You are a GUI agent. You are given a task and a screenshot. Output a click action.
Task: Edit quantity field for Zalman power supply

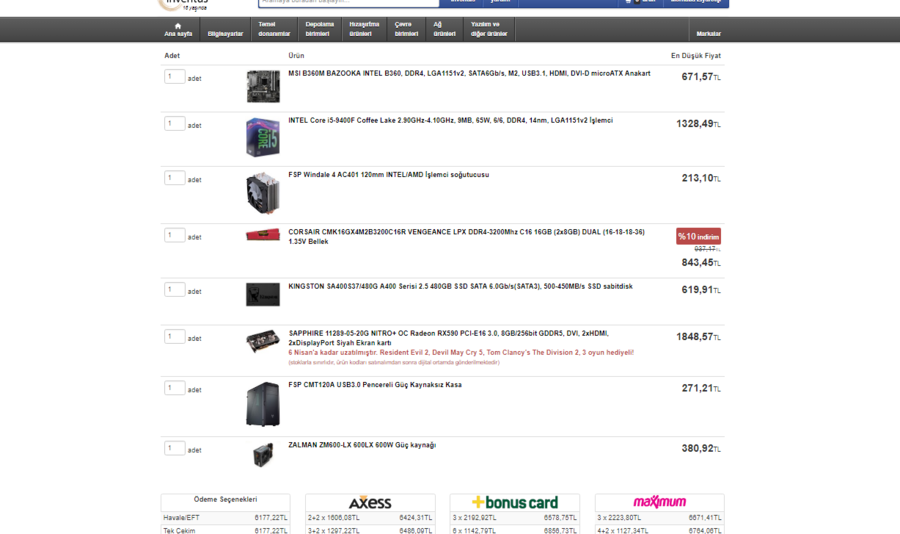pyautogui.click(x=174, y=448)
